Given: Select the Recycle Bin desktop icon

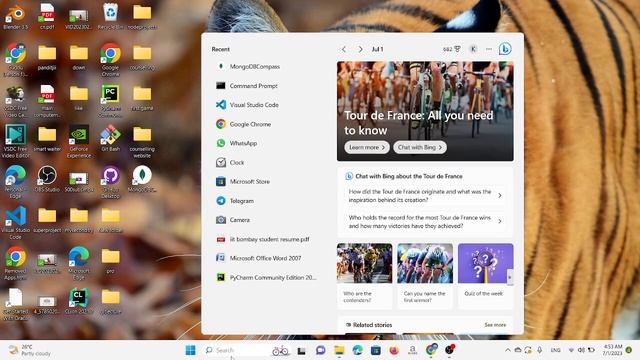Looking at the screenshot, I should [x=110, y=16].
